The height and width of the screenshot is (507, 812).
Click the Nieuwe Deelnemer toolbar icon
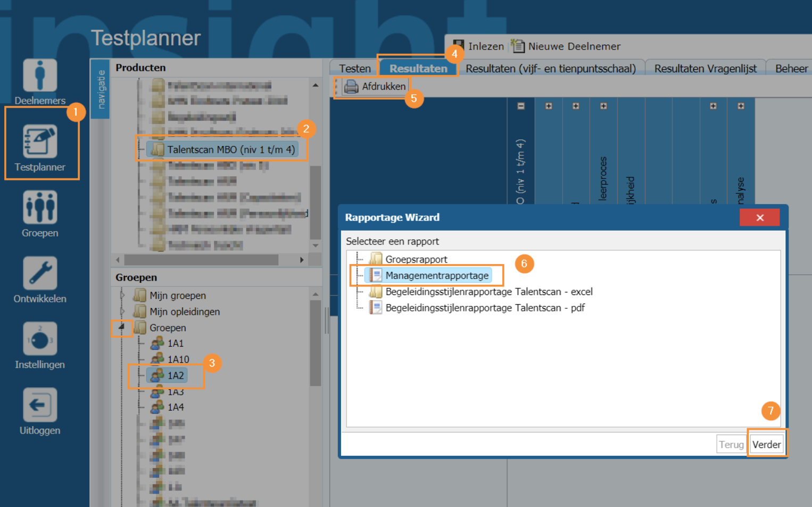[517, 46]
